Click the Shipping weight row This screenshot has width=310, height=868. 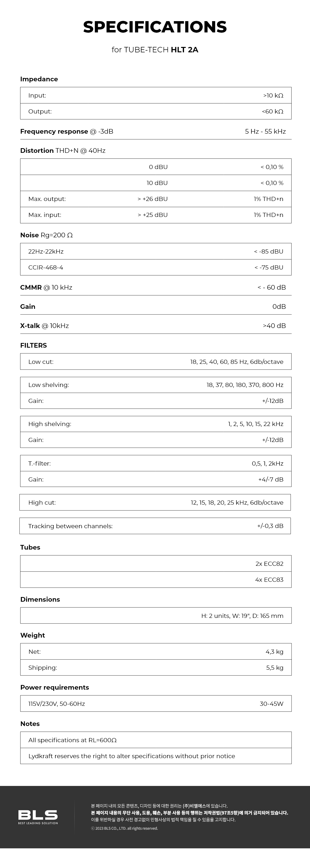155,668
